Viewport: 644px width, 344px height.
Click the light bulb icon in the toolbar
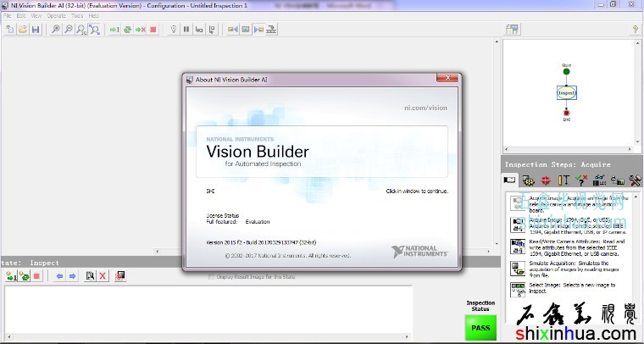tap(174, 30)
